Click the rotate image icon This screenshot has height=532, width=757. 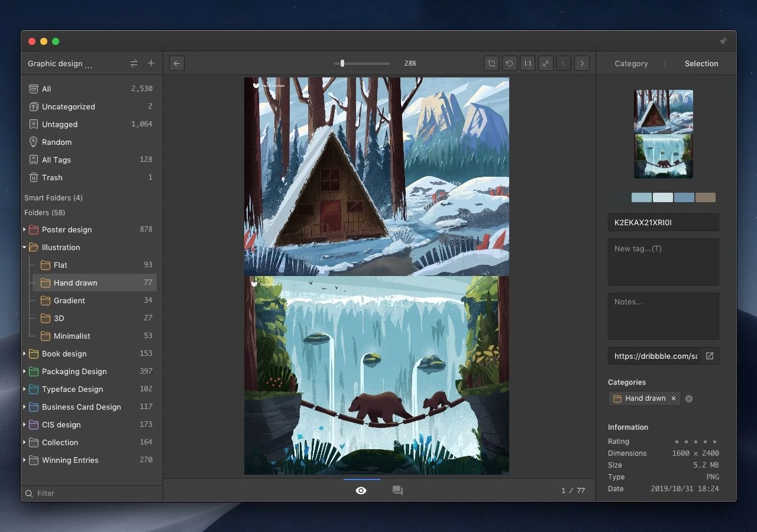[x=509, y=63]
